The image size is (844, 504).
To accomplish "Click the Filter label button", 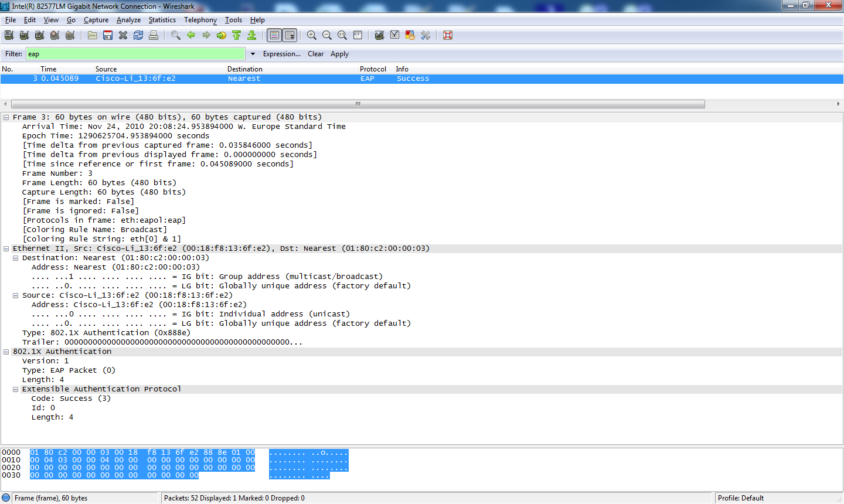I will pyautogui.click(x=13, y=54).
